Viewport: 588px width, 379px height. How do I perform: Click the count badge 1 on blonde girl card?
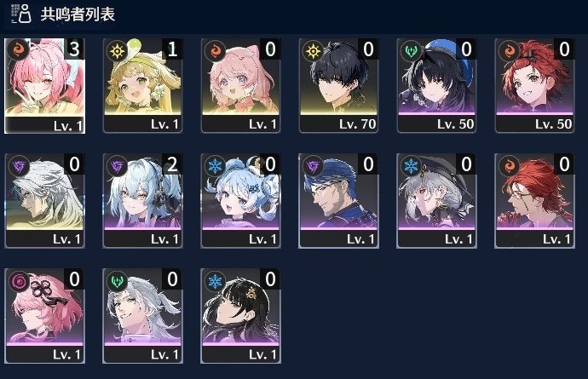coord(172,49)
